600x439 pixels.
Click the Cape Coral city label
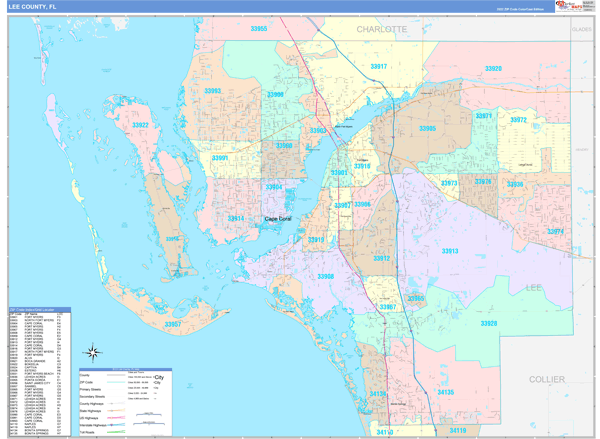[x=278, y=219]
